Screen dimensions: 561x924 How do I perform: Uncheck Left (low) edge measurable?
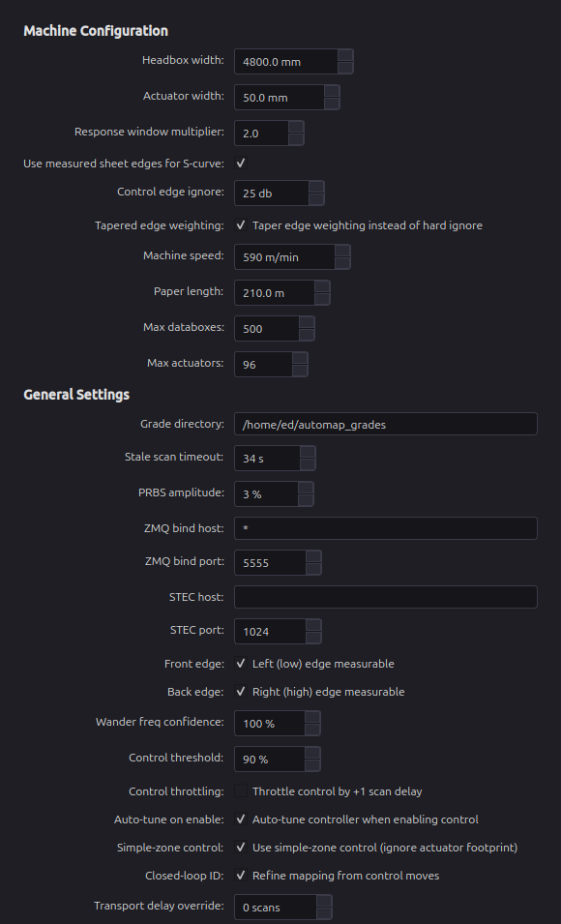[241, 664]
